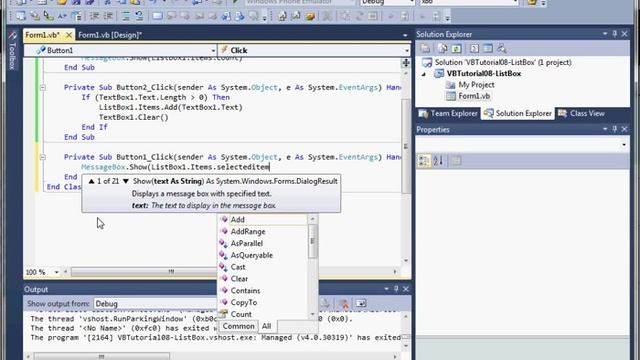Close the Form1.vb* tab

pyautogui.click(x=69, y=35)
